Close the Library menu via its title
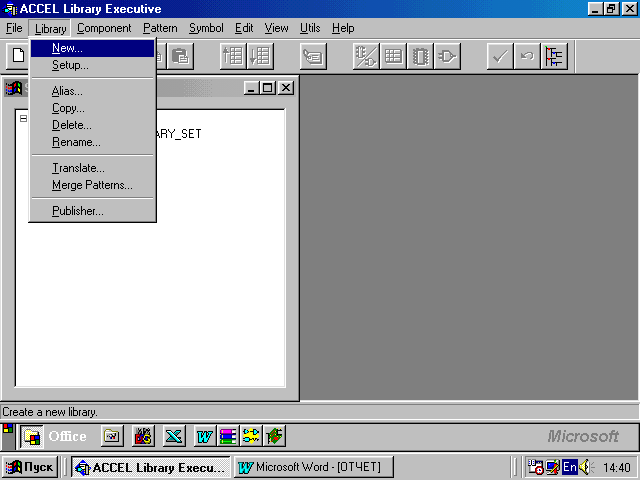This screenshot has width=640, height=480. pos(50,29)
